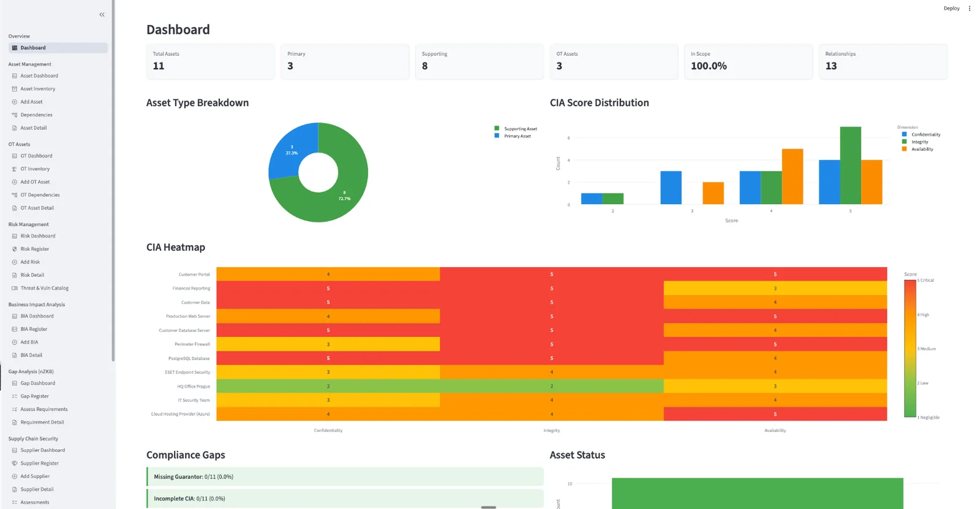Click the Risk Dashboard icon
The width and height of the screenshot is (980, 509).
coord(15,236)
